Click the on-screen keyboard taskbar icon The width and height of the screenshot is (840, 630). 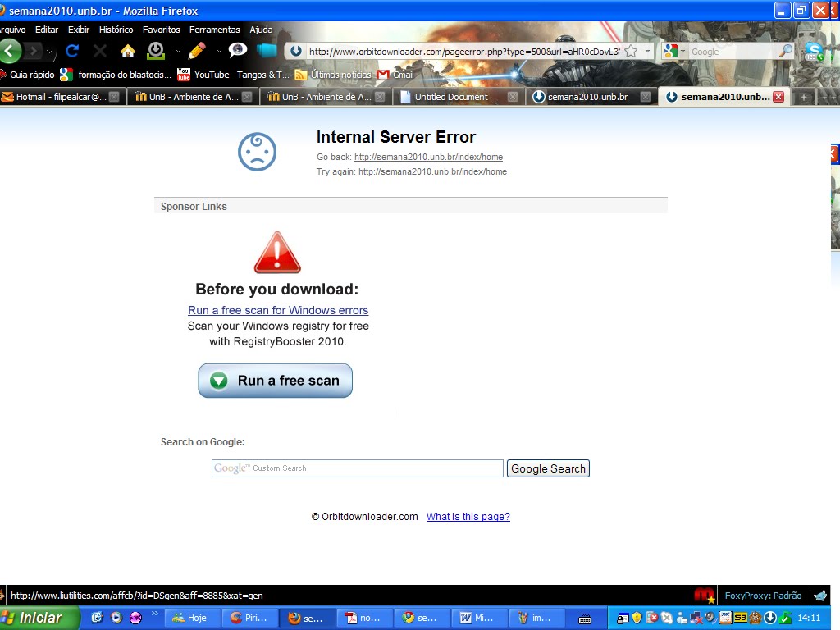coord(585,619)
